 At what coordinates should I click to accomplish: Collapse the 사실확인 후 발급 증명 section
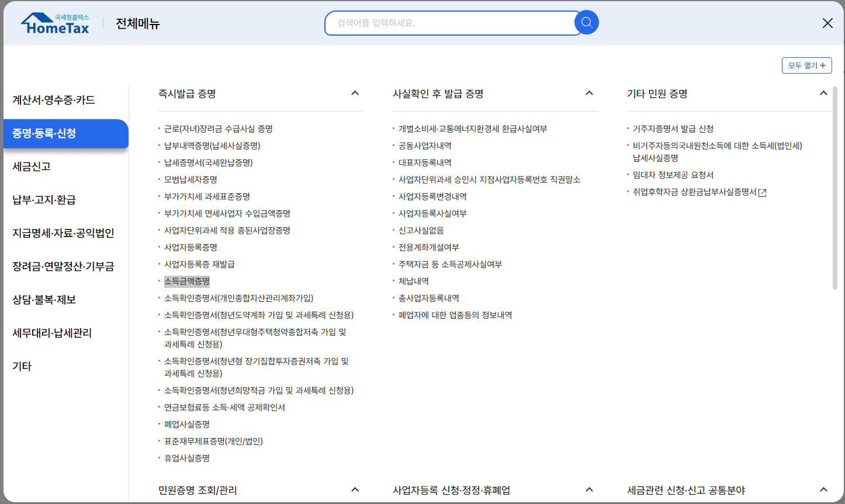pos(589,93)
